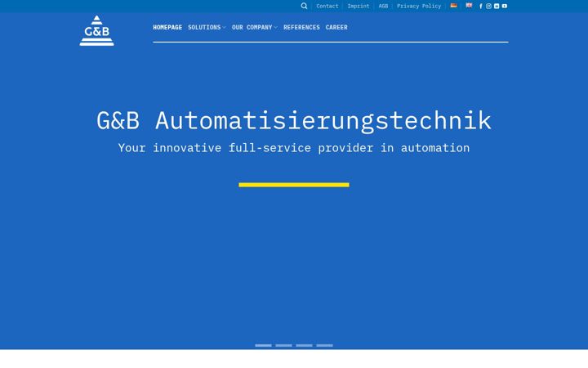Select the third slider indicator dash
588x368 pixels.
(304, 345)
